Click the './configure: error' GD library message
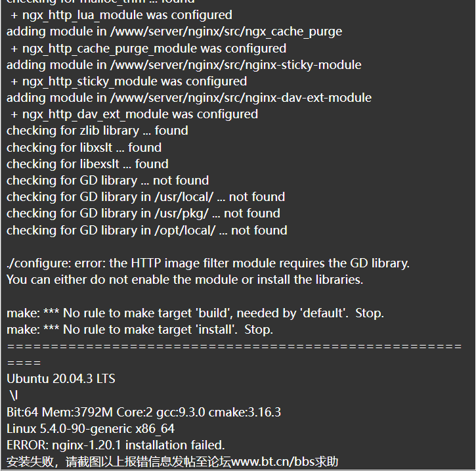Screen dimensions: 476x471 coord(208,263)
